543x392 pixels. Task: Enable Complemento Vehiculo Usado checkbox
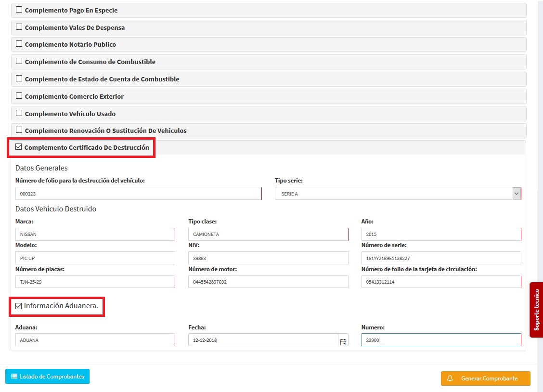(19, 113)
